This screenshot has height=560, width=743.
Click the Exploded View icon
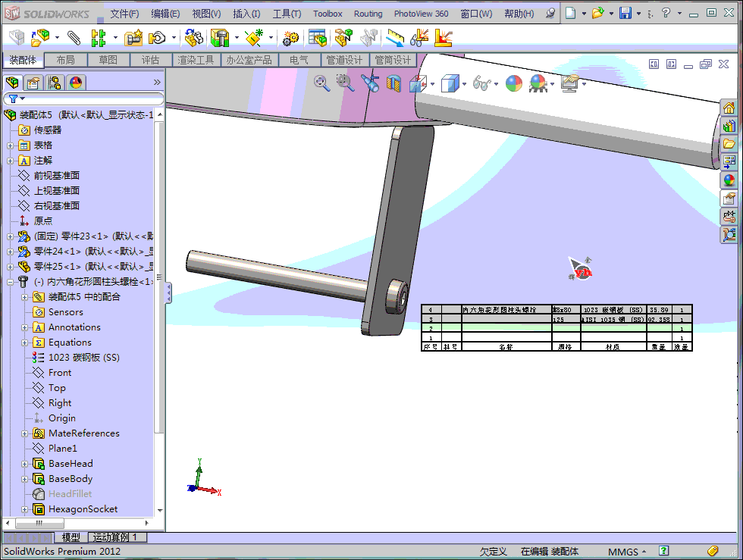tap(343, 38)
